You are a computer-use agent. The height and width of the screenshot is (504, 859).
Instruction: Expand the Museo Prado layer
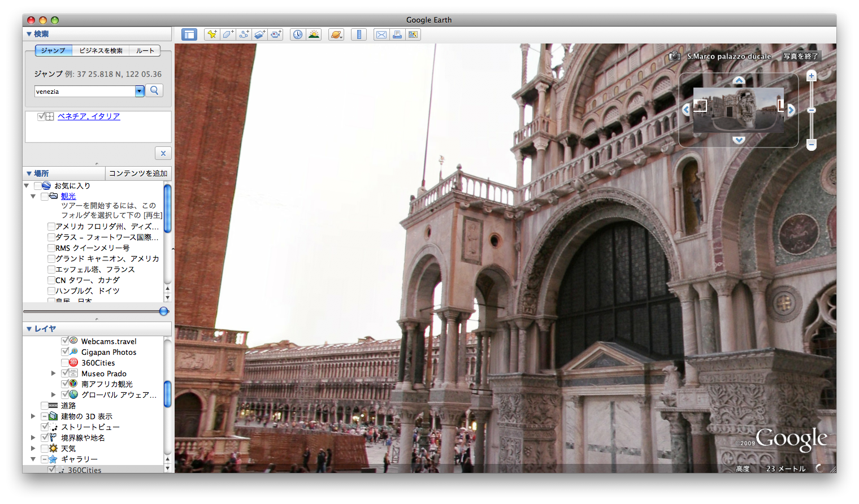pos(54,373)
